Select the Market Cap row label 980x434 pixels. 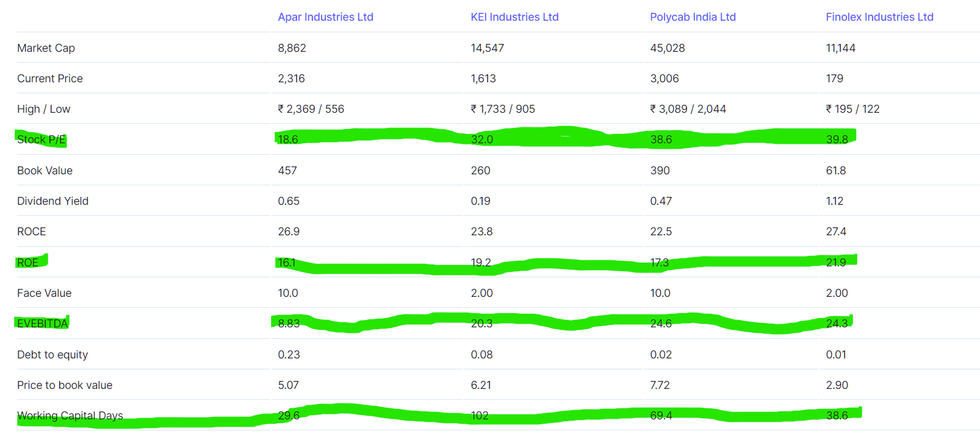(46, 48)
